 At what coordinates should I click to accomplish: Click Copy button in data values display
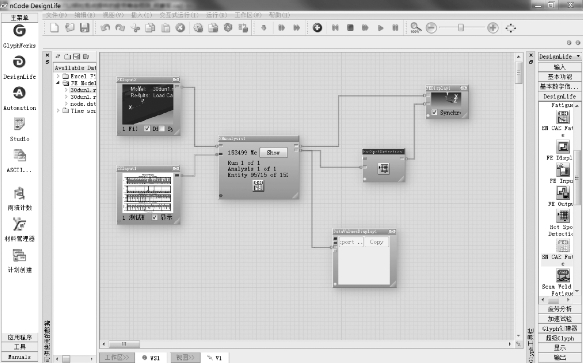click(x=376, y=242)
